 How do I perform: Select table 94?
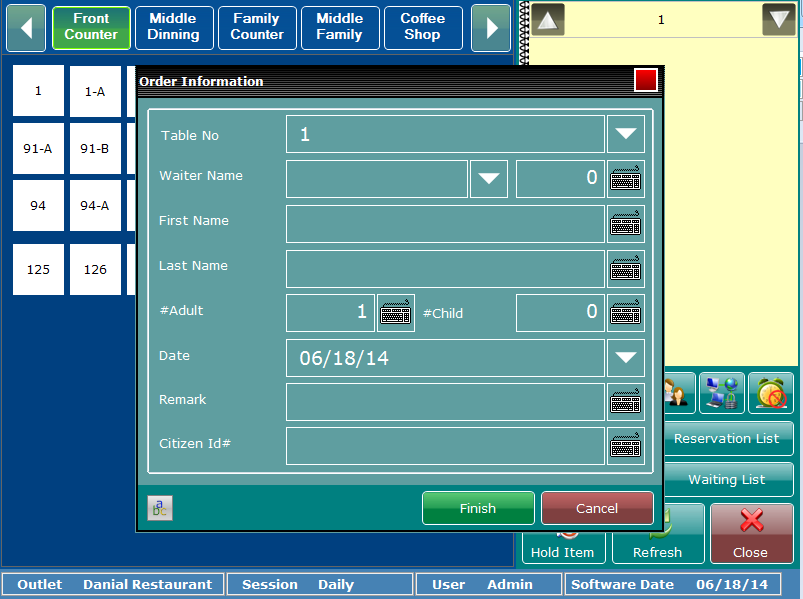click(x=38, y=205)
